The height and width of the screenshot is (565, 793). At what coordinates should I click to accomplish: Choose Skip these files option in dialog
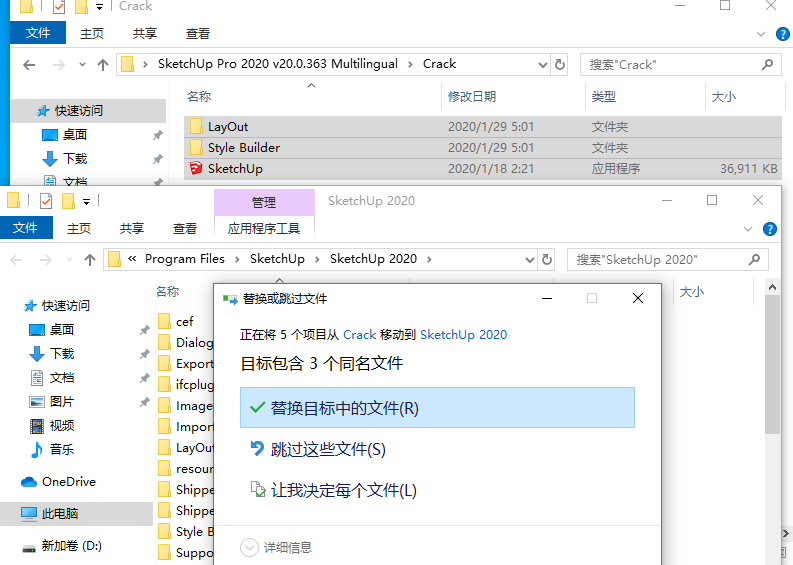click(x=318, y=449)
